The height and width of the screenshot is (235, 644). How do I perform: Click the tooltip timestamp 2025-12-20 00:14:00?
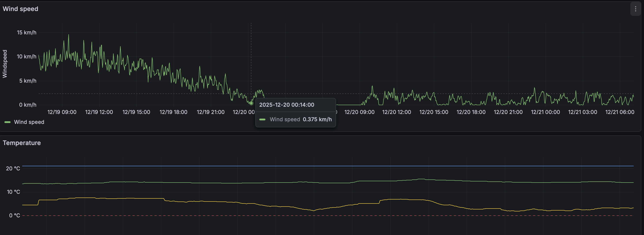(287, 105)
